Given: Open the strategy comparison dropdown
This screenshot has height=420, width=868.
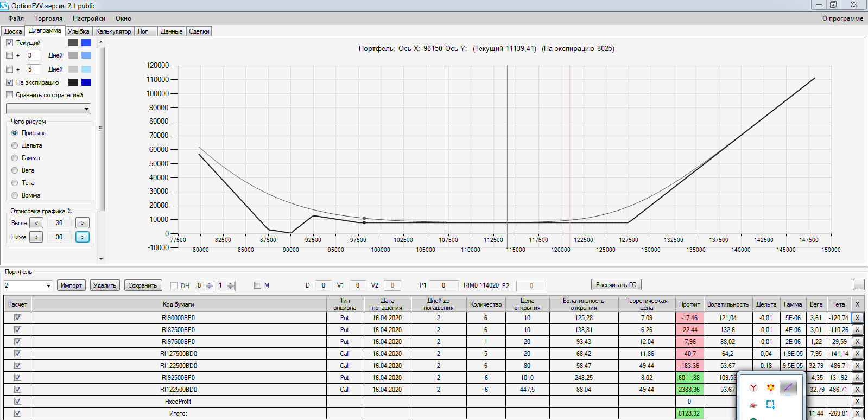Looking at the screenshot, I should coord(48,109).
